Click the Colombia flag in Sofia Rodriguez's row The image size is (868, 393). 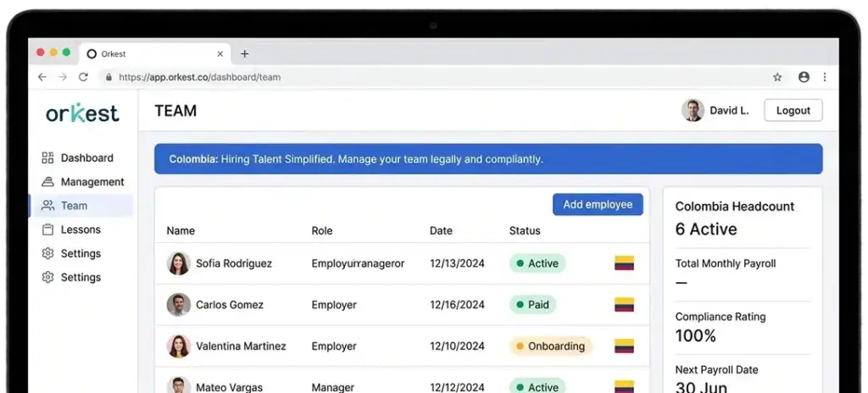tap(624, 263)
